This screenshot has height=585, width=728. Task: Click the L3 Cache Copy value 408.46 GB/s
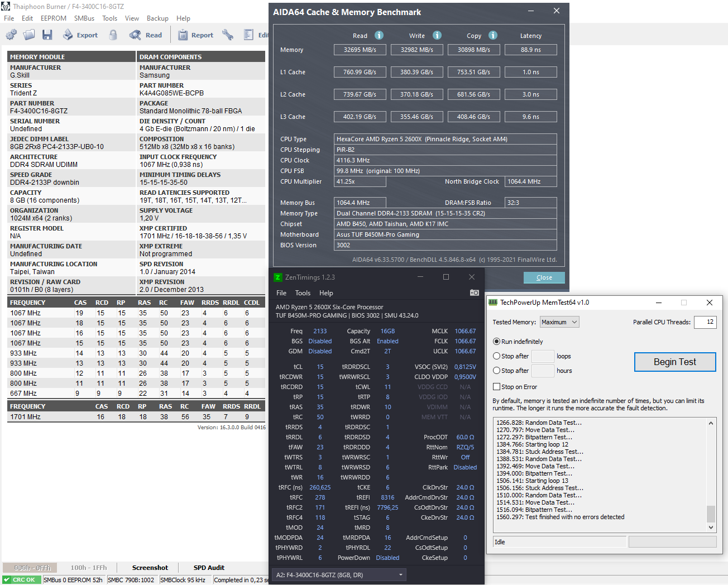474,117
